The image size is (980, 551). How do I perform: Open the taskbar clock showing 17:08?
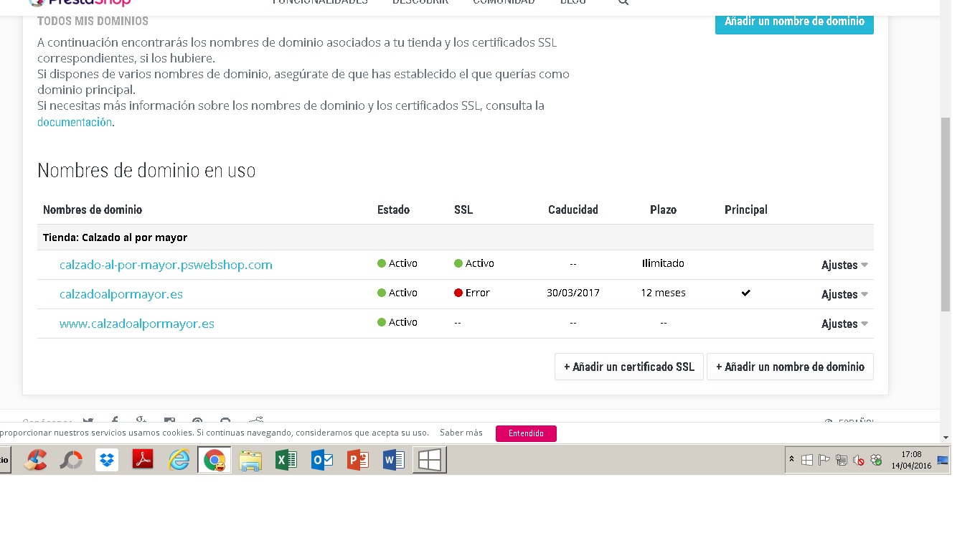(911, 460)
